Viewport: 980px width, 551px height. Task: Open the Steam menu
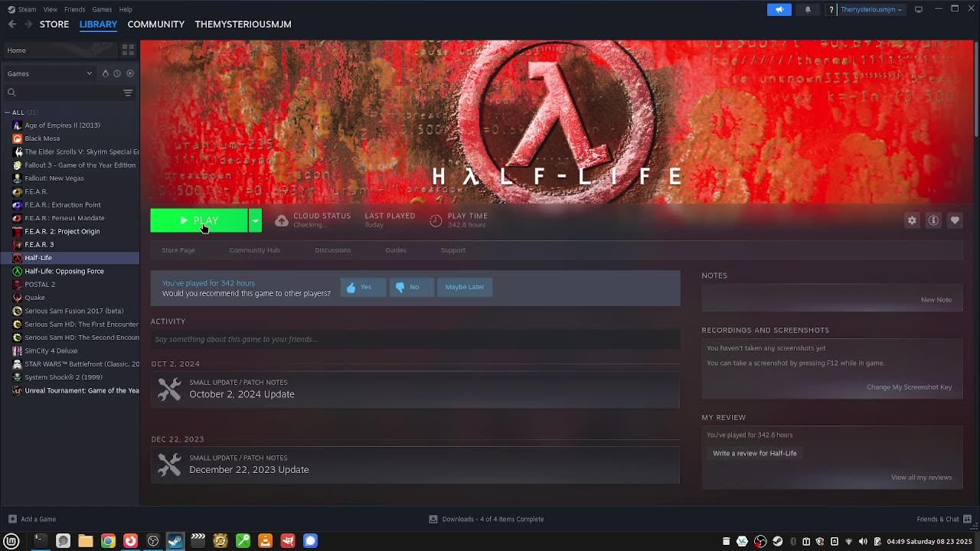click(27, 9)
